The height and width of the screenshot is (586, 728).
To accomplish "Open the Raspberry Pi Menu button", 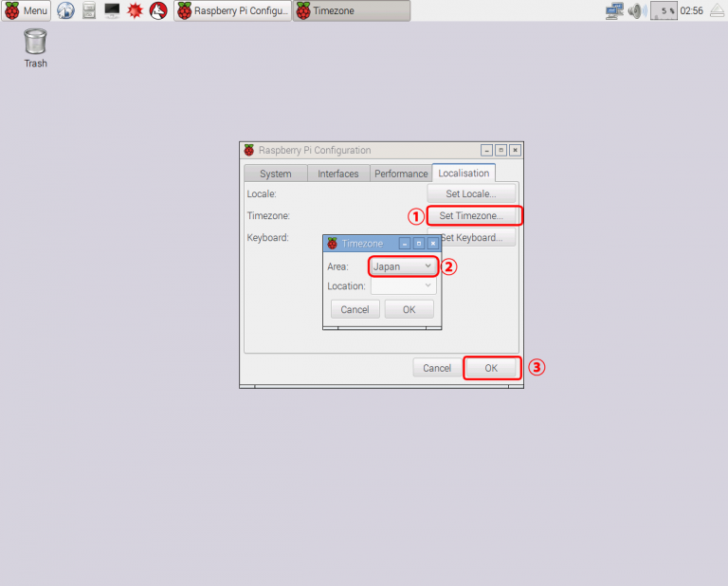I will [27, 11].
